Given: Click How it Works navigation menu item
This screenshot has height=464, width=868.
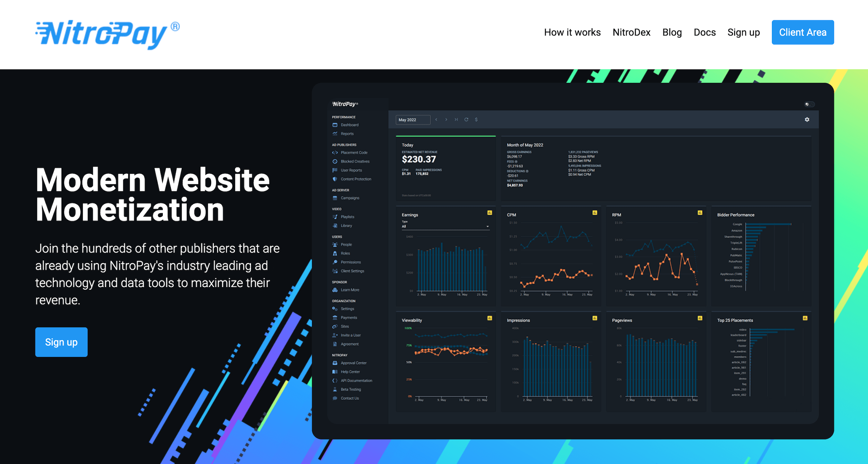Looking at the screenshot, I should 572,32.
